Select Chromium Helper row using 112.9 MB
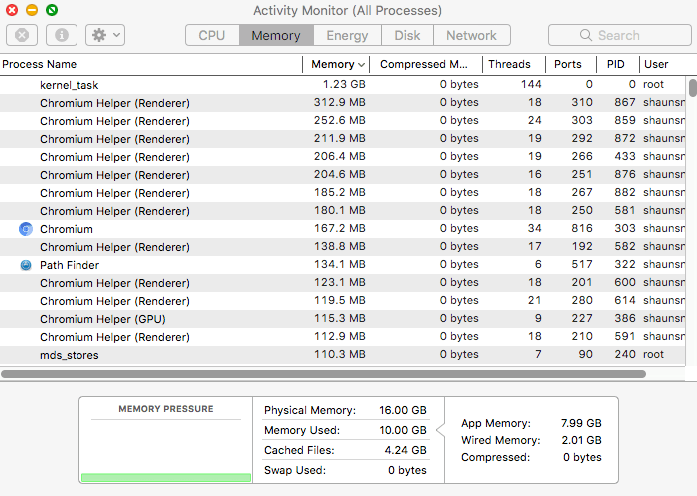The height and width of the screenshot is (496, 697). point(342,337)
